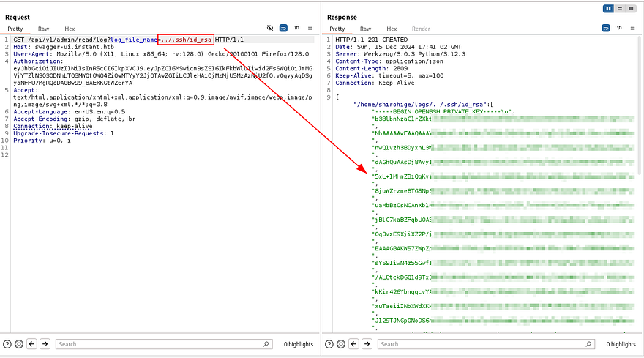Click the Date response header
Screen dimensions: 644x358
pos(398,47)
